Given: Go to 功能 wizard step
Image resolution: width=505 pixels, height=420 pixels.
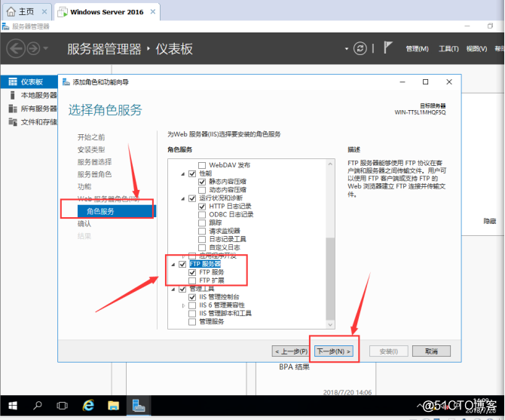Looking at the screenshot, I should [84, 186].
